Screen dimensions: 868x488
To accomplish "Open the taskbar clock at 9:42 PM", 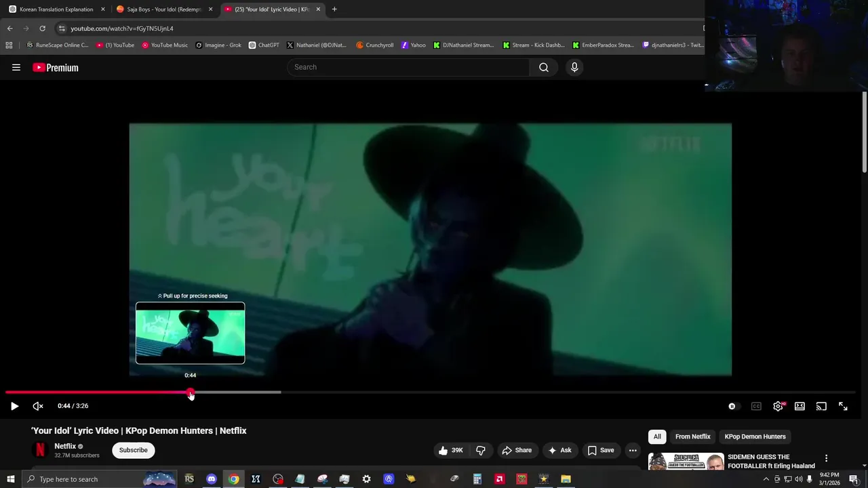I will (x=829, y=479).
